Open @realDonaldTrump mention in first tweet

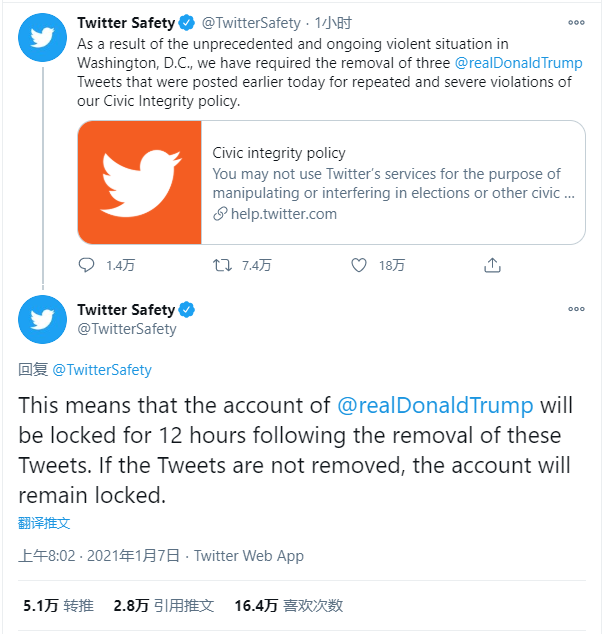pyautogui.click(x=518, y=63)
